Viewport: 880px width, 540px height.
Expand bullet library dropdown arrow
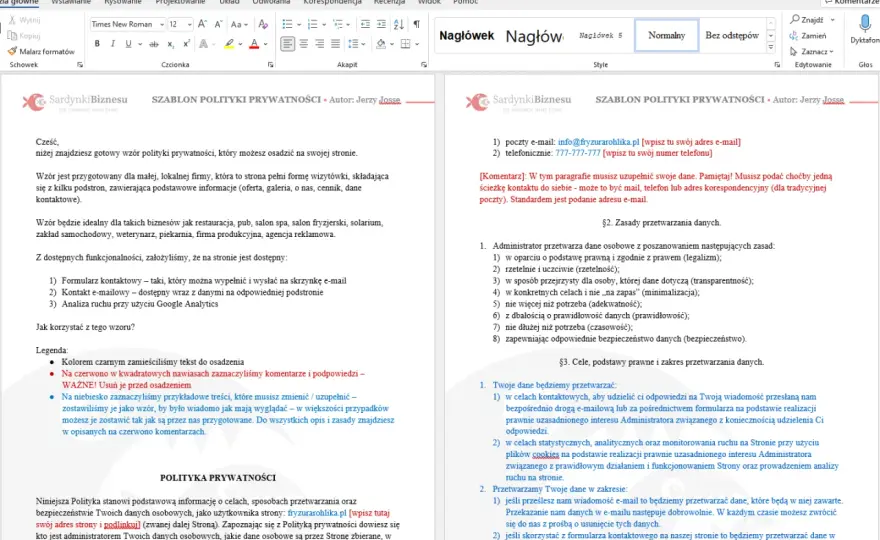299,24
